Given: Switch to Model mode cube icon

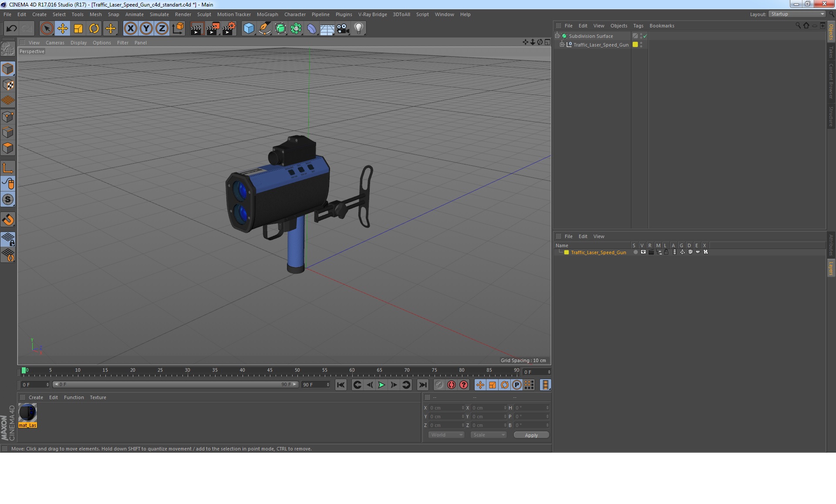Looking at the screenshot, I should [x=8, y=69].
